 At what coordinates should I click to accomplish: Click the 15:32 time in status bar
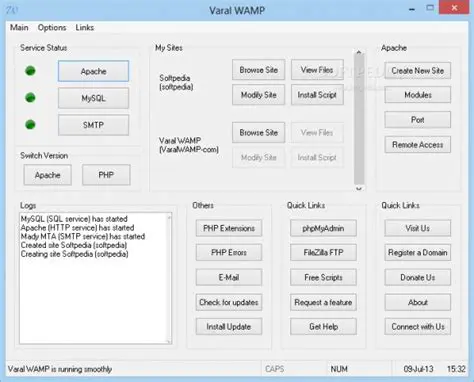tap(456, 369)
